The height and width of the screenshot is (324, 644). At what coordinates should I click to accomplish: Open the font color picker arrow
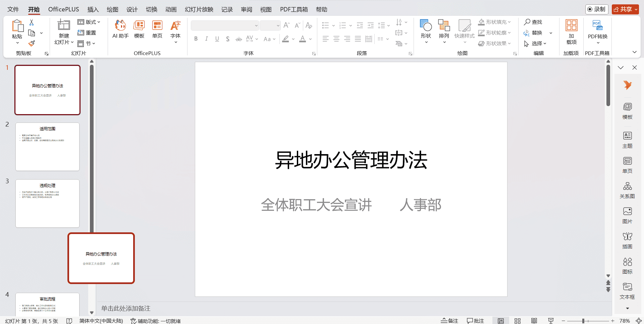pos(311,39)
